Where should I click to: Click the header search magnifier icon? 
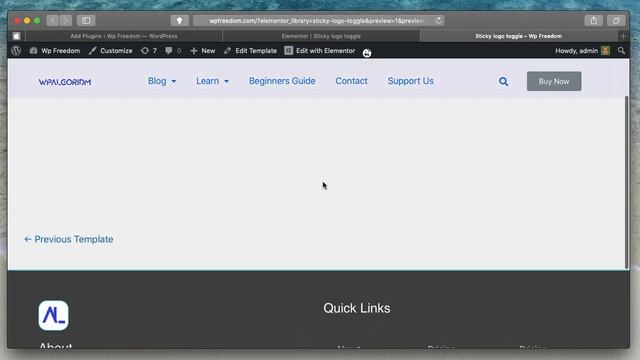tap(504, 82)
